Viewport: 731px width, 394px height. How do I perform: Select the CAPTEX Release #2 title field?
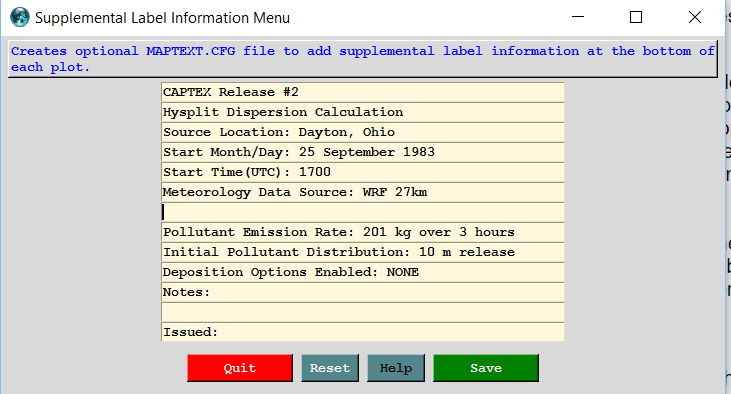click(363, 92)
